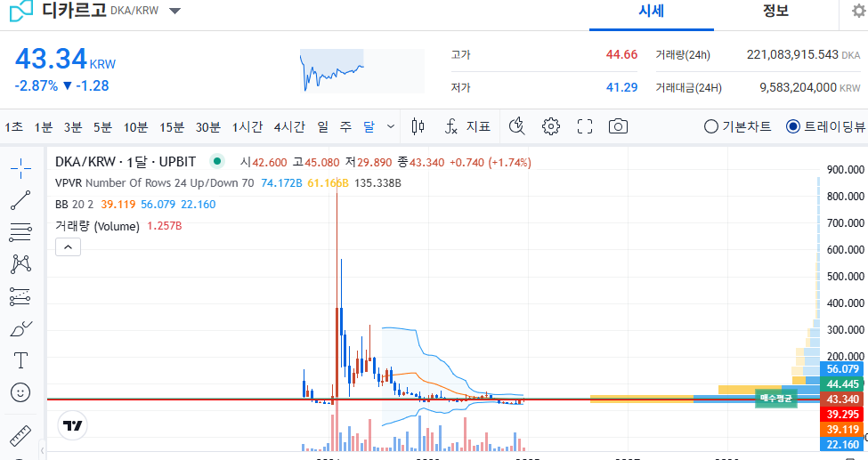Click the BB 20 2 indicator legend
This screenshot has width=868, height=460.
pyautogui.click(x=135, y=205)
